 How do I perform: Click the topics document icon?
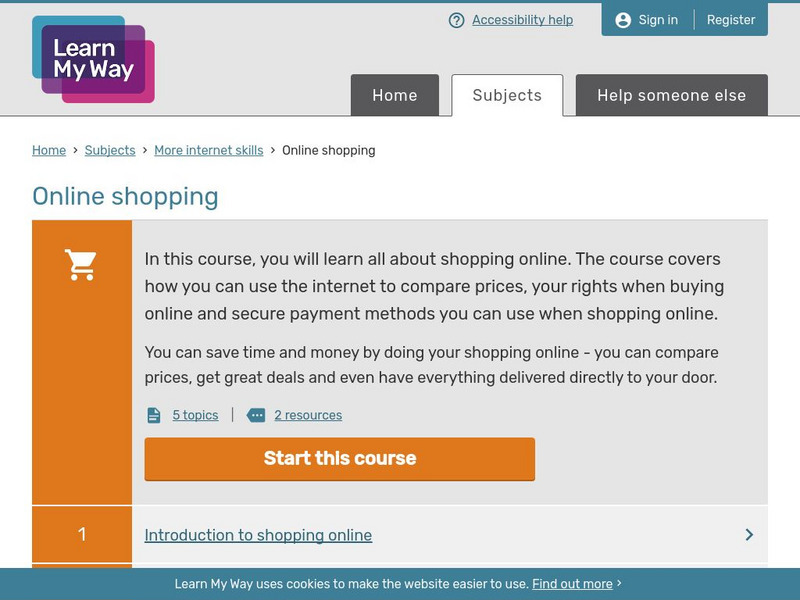pos(154,415)
